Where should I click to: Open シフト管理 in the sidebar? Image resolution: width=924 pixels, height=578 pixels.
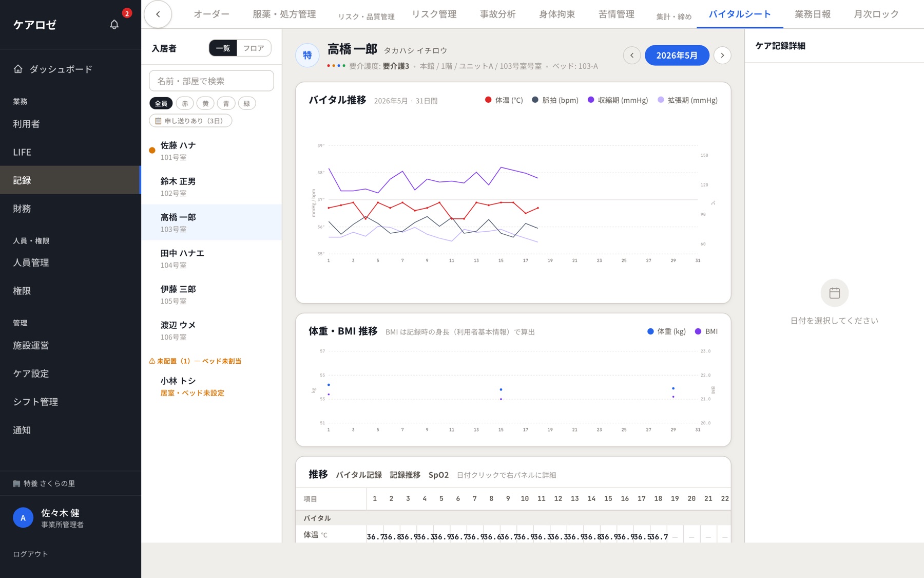pos(70,402)
